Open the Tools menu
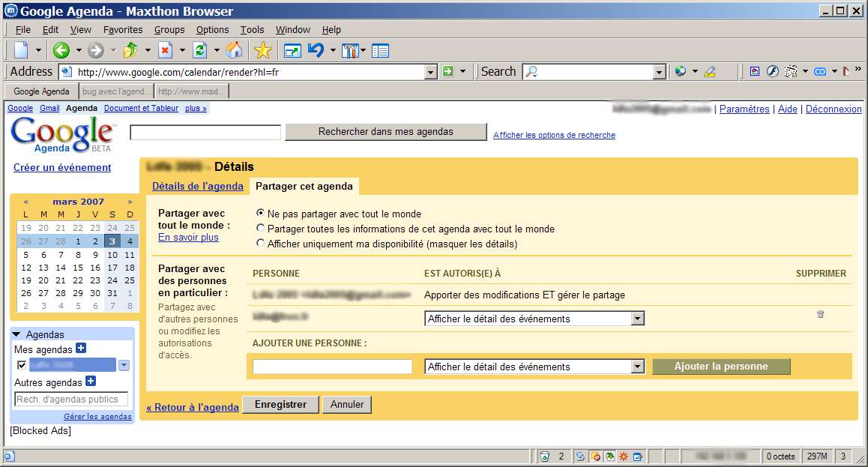The image size is (868, 467). click(252, 30)
